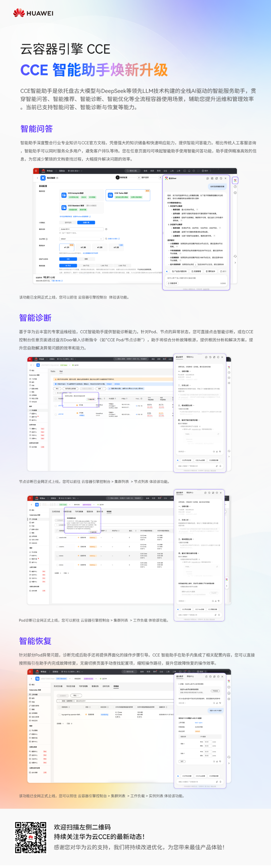Switch to 帮助中心 tab in assistant panel
271x868 pixels.
[190, 357]
